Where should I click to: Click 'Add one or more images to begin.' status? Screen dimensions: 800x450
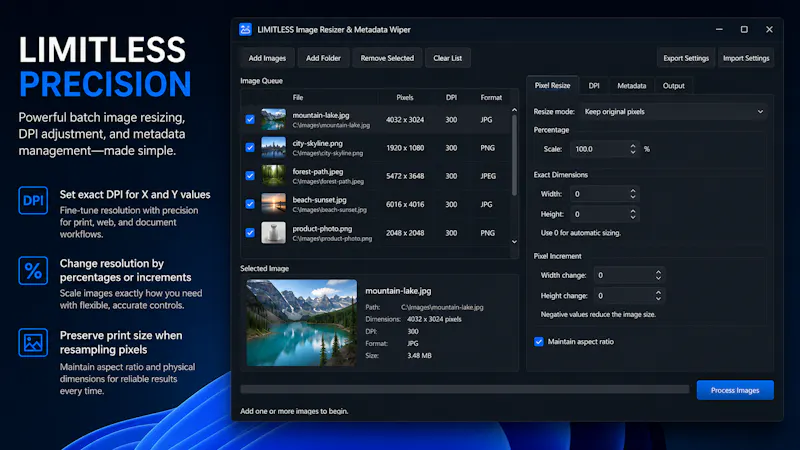[x=294, y=411]
